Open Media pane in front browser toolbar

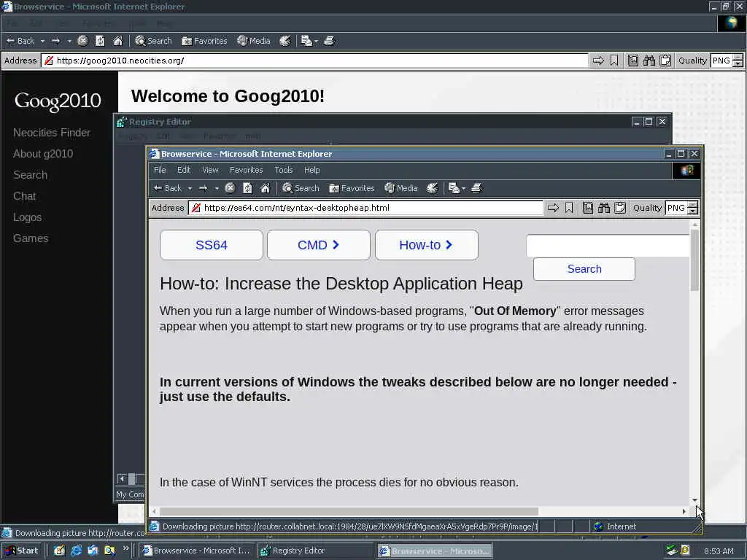pyautogui.click(x=401, y=188)
